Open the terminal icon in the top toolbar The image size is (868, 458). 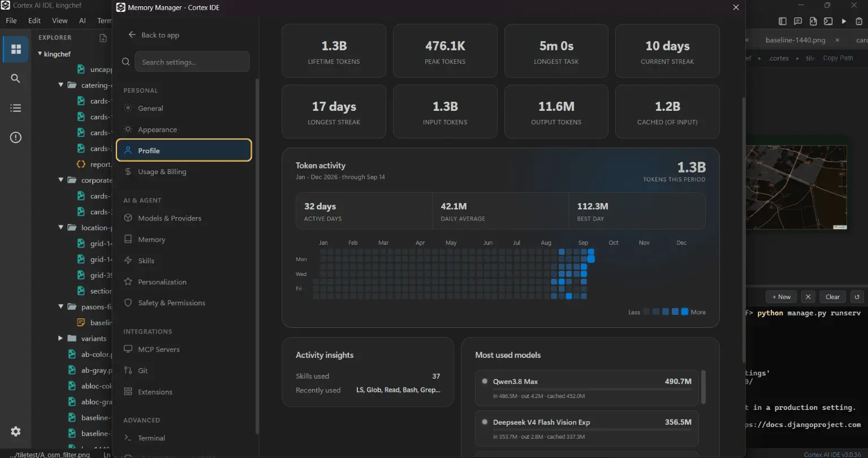click(828, 21)
